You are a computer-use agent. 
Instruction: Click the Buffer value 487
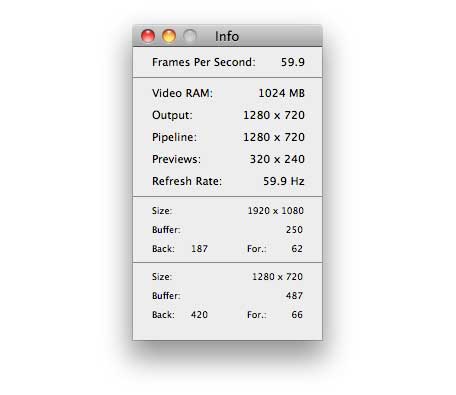pyautogui.click(x=294, y=296)
